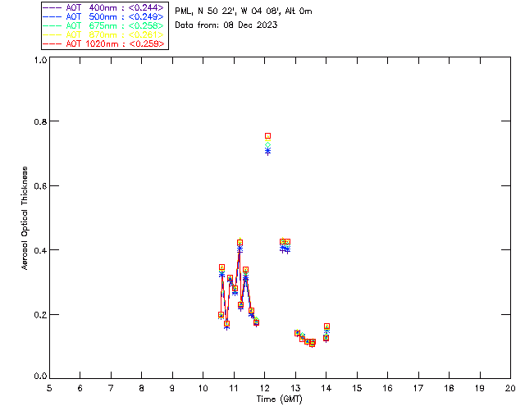
Task: Click the x-axis tick label 5
Action: point(49,388)
